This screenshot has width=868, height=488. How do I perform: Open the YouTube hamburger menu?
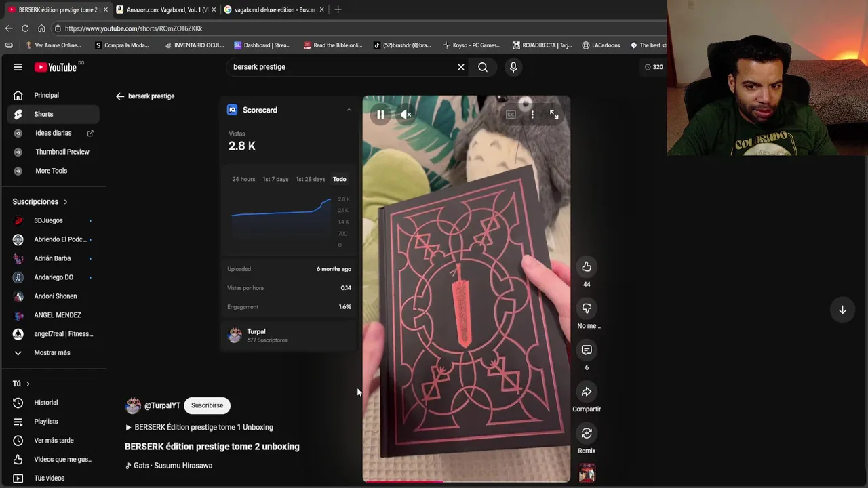pyautogui.click(x=18, y=67)
